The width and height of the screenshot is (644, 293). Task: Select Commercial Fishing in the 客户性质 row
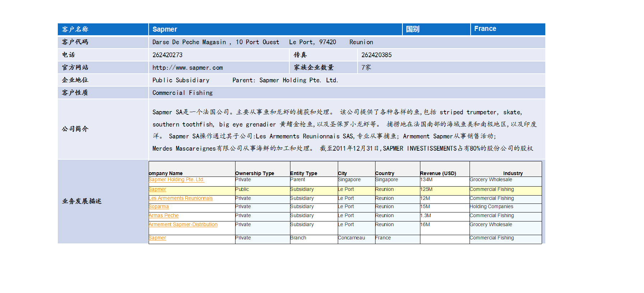click(182, 93)
